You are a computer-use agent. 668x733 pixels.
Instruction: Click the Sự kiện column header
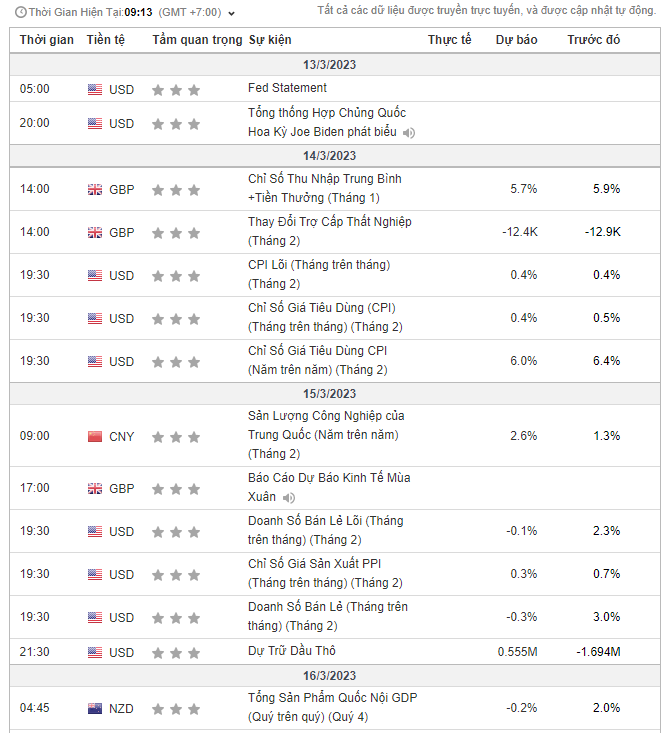(x=270, y=40)
